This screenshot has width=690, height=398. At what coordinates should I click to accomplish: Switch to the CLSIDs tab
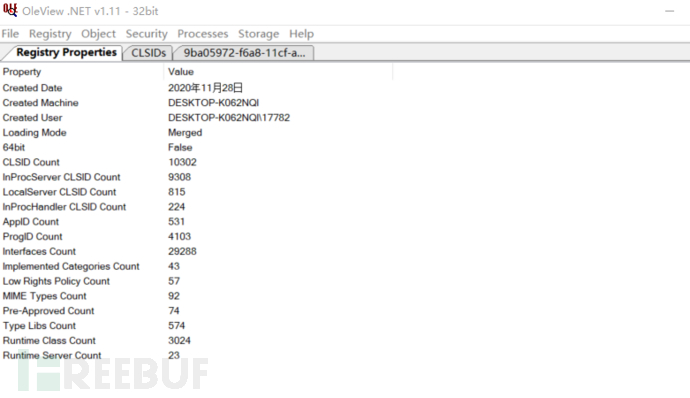coord(148,53)
